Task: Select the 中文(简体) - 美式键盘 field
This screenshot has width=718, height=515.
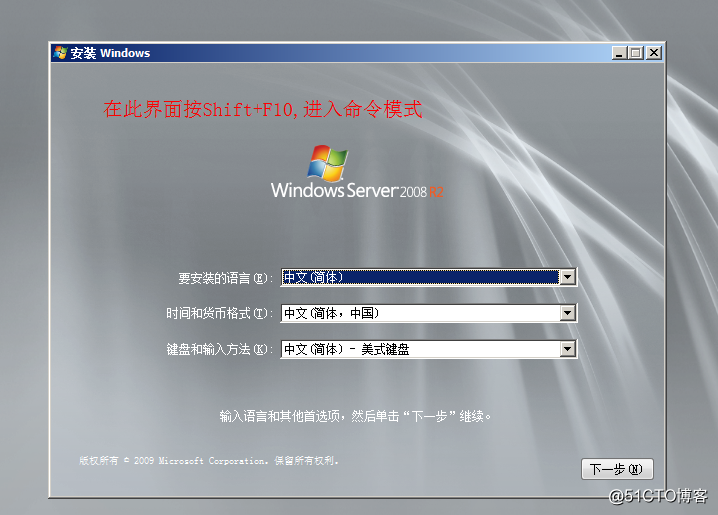Action: (429, 349)
